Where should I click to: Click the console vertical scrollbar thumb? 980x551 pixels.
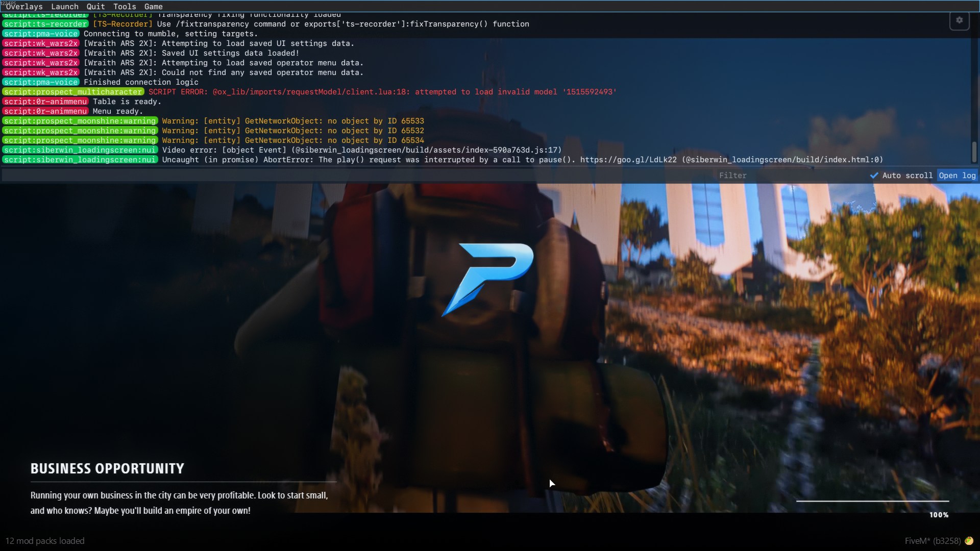click(974, 152)
